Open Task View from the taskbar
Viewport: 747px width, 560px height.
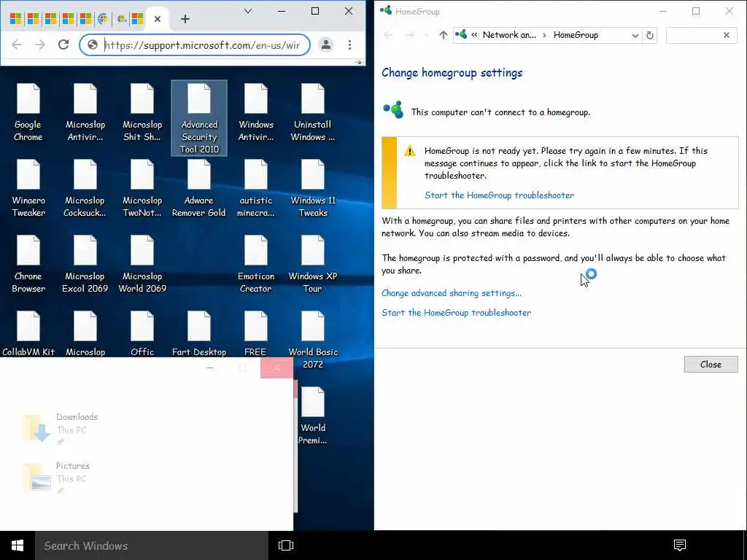coord(286,545)
